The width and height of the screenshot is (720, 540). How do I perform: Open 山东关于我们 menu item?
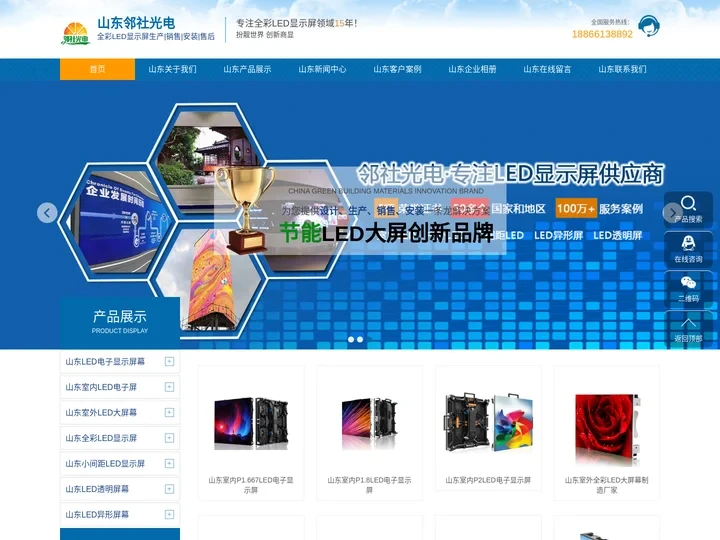pos(172,69)
